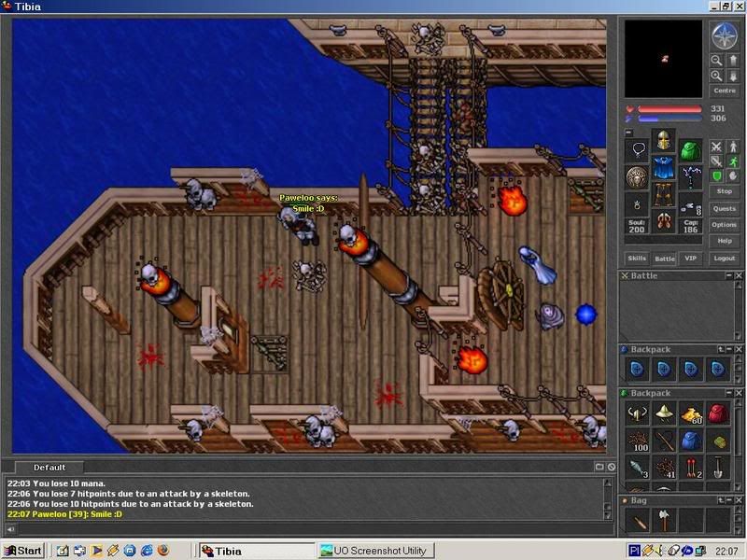
Task: Select the golden helmet in equipment
Action: pyautogui.click(x=664, y=141)
